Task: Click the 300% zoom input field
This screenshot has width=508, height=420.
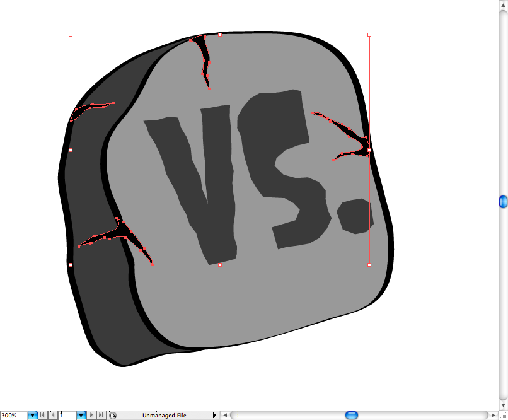Action: (13, 416)
